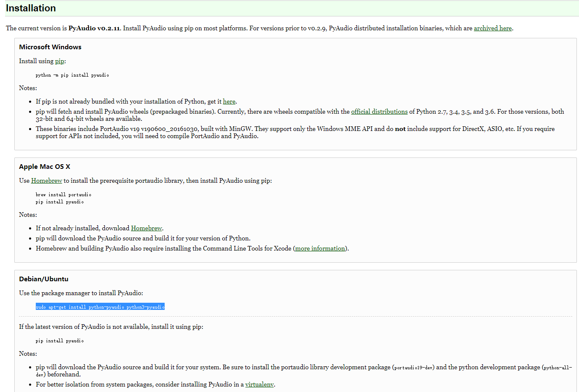
Task: Click the Homebrew link after "download"
Action: (147, 228)
